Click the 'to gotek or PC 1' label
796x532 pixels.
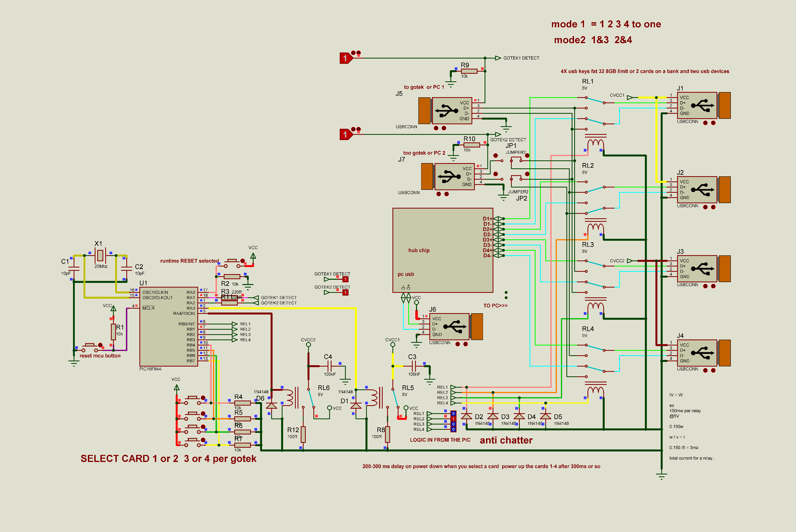tap(424, 87)
